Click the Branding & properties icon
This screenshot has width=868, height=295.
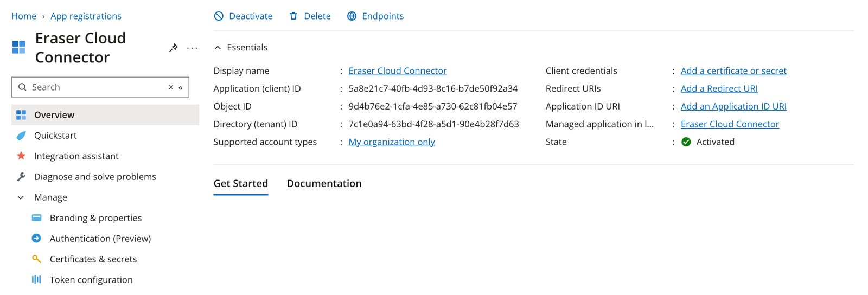pos(36,218)
